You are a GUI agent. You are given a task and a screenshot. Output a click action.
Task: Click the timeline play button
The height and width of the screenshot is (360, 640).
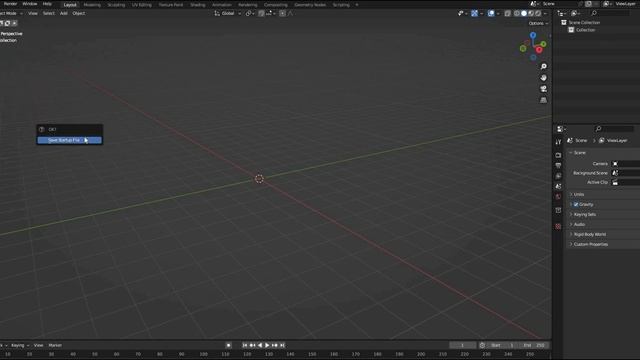pos(267,345)
